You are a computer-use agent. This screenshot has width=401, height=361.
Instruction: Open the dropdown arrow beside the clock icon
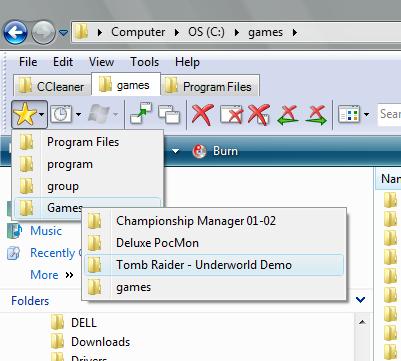pyautogui.click(x=79, y=114)
